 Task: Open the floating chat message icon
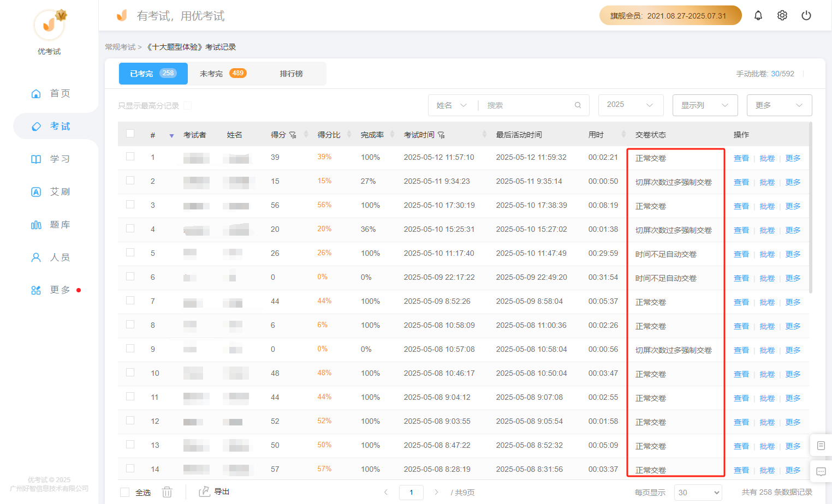[x=821, y=471]
